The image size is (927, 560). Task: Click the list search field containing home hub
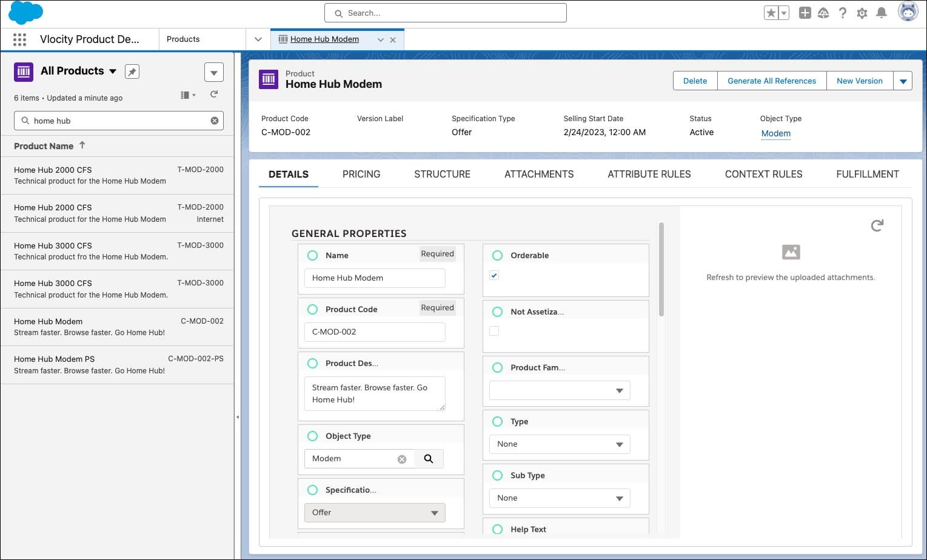(x=119, y=121)
